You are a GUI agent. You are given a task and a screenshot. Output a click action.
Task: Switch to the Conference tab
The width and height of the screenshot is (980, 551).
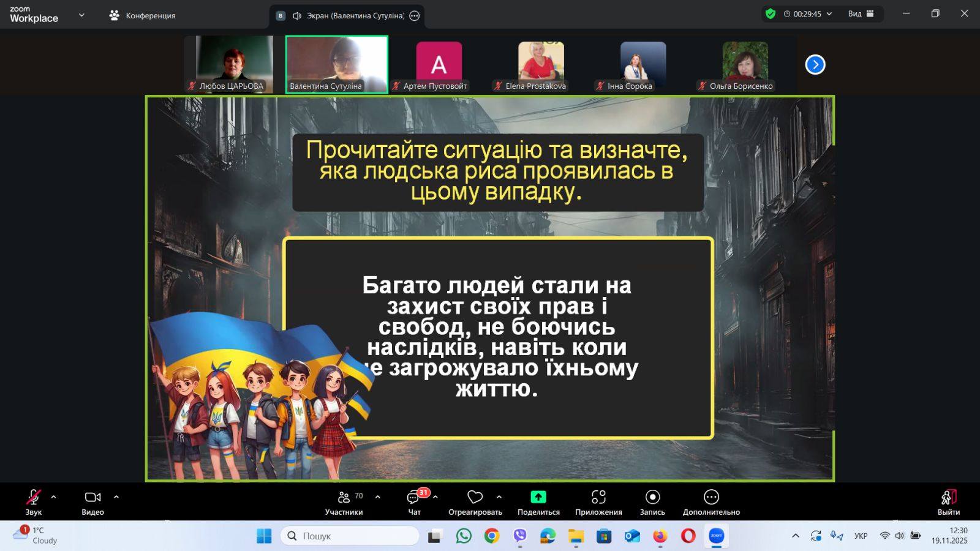(x=143, y=15)
